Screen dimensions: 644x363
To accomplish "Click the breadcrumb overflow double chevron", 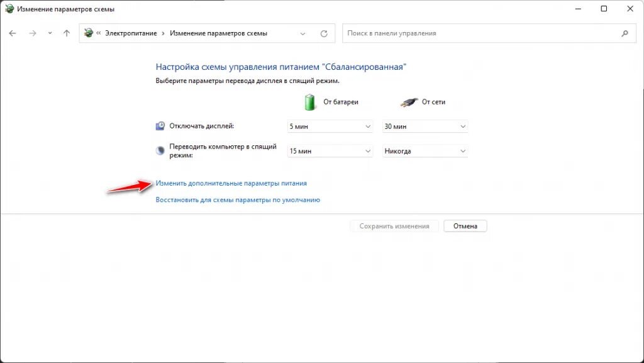I will [99, 33].
